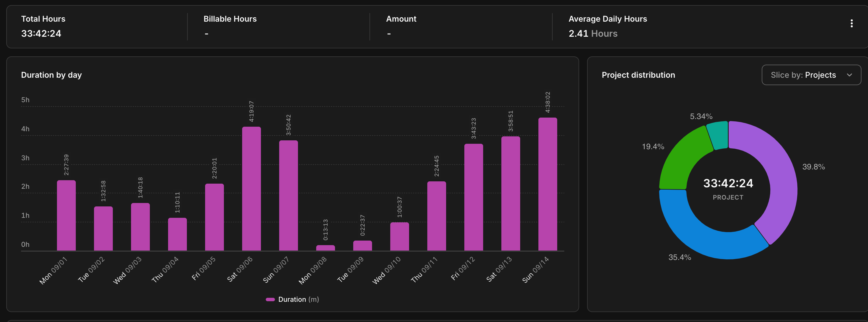
Task: Click the Mon 09/01 bar
Action: (x=66, y=216)
